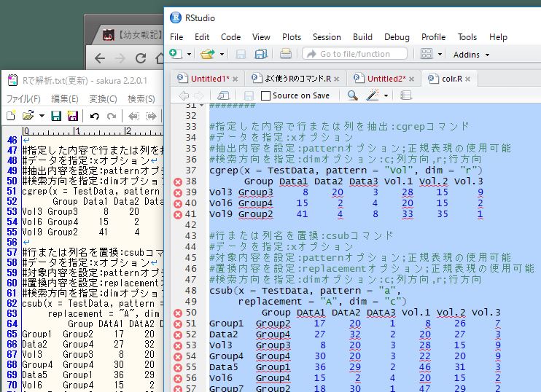The height and width of the screenshot is (392, 541).
Task: Open the Tools menu
Action: pos(467,37)
